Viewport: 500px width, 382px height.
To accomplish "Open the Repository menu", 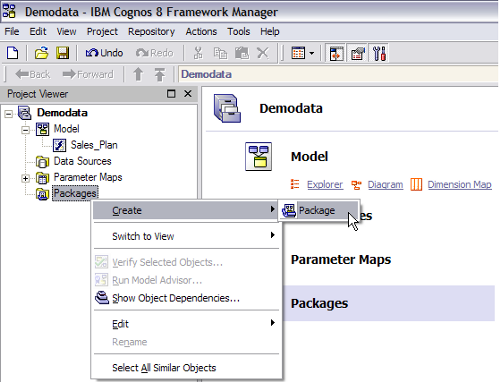I will [x=151, y=32].
